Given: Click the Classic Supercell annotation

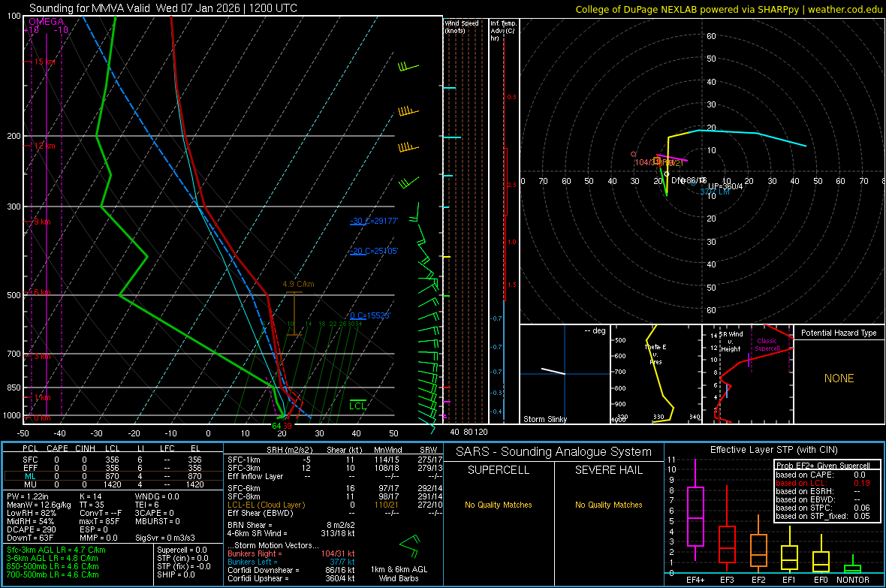Looking at the screenshot, I should [767, 345].
